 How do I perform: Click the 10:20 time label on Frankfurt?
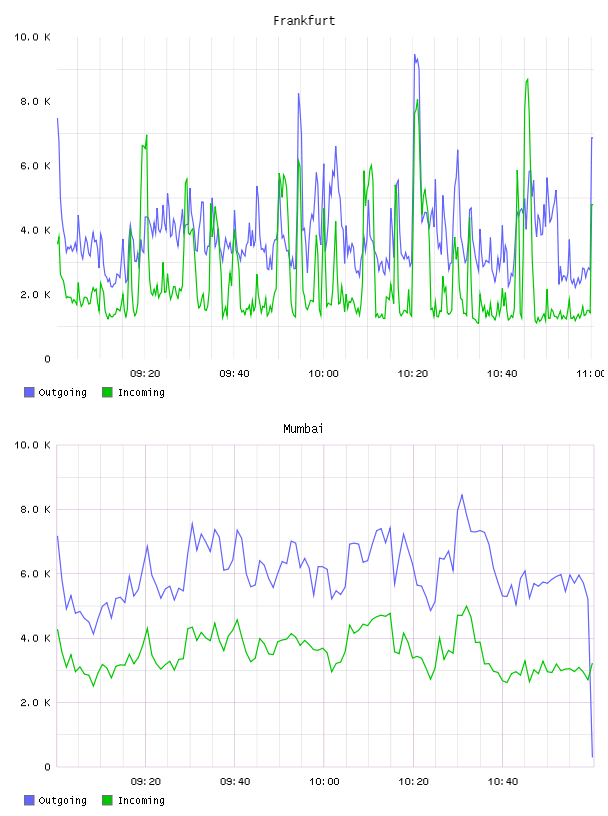pos(413,374)
